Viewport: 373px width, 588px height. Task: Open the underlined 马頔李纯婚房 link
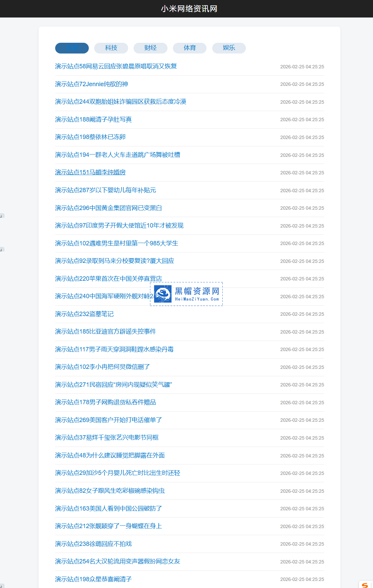(x=90, y=172)
